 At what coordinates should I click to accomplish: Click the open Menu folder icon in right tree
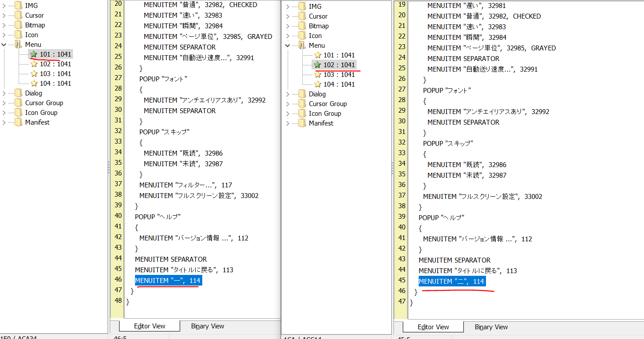(301, 46)
